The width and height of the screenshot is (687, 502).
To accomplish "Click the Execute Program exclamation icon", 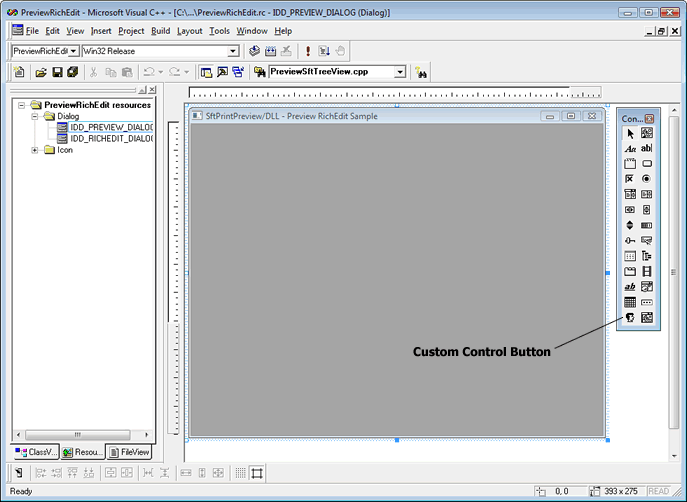I will (307, 51).
